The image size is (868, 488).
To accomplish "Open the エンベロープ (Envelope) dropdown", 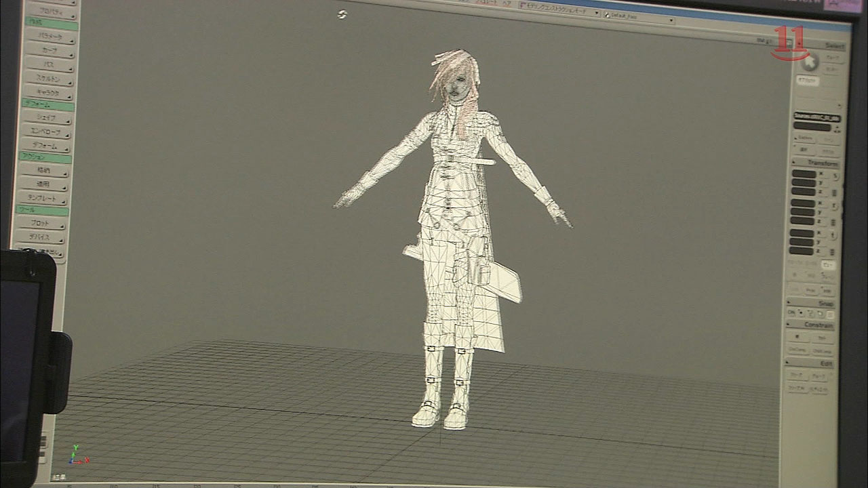I will point(45,131).
